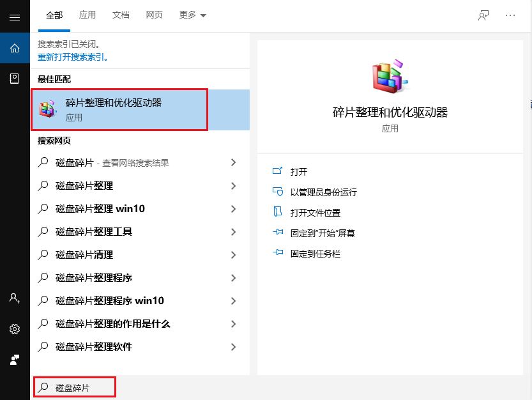The height and width of the screenshot is (400, 532).
Task: Switch to the 文档 tab
Action: pos(121,15)
